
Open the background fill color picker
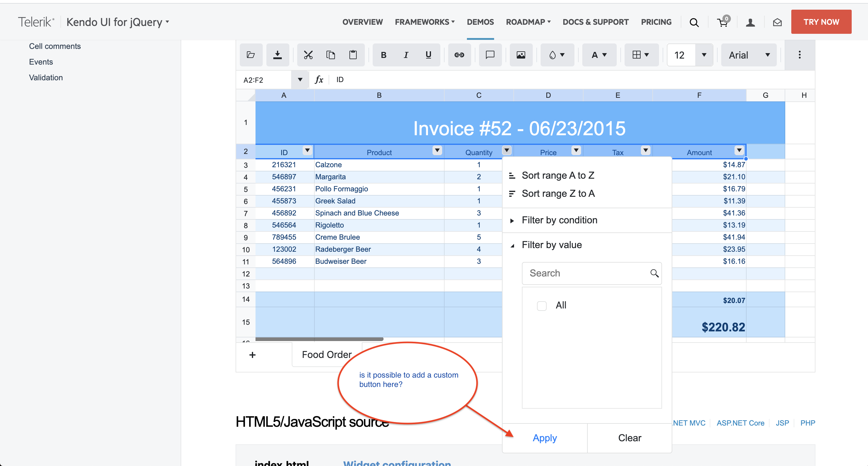tap(557, 55)
